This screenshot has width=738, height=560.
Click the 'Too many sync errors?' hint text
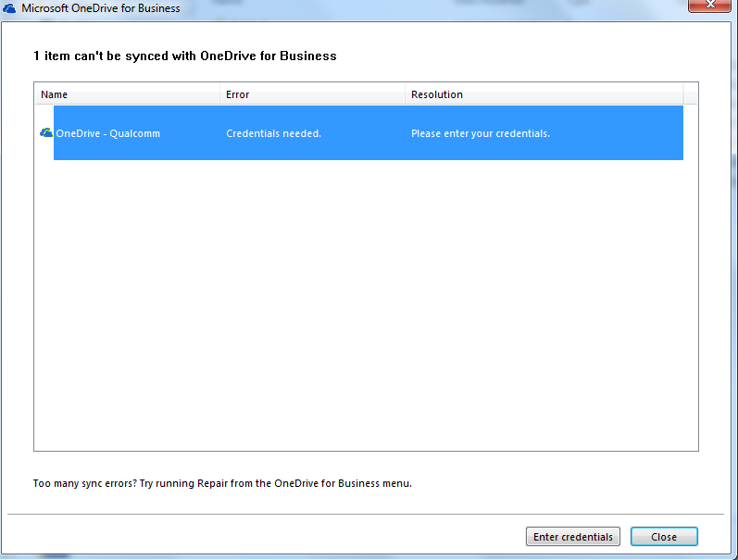tap(222, 483)
